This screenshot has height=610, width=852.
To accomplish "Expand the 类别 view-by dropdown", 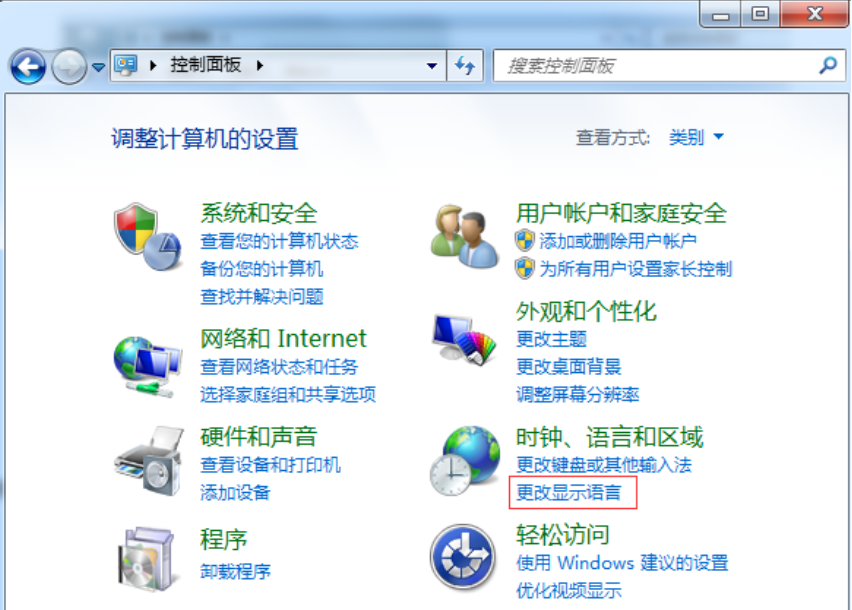I will (x=696, y=137).
